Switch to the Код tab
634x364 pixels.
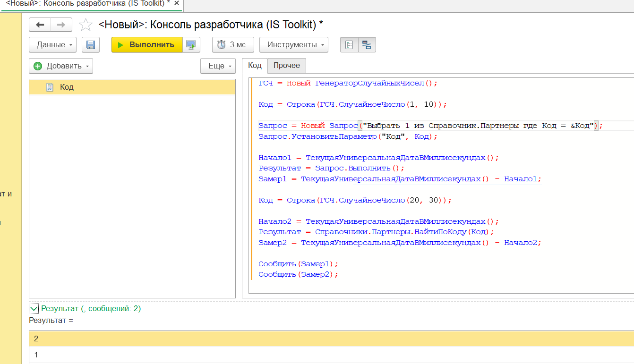click(x=255, y=66)
